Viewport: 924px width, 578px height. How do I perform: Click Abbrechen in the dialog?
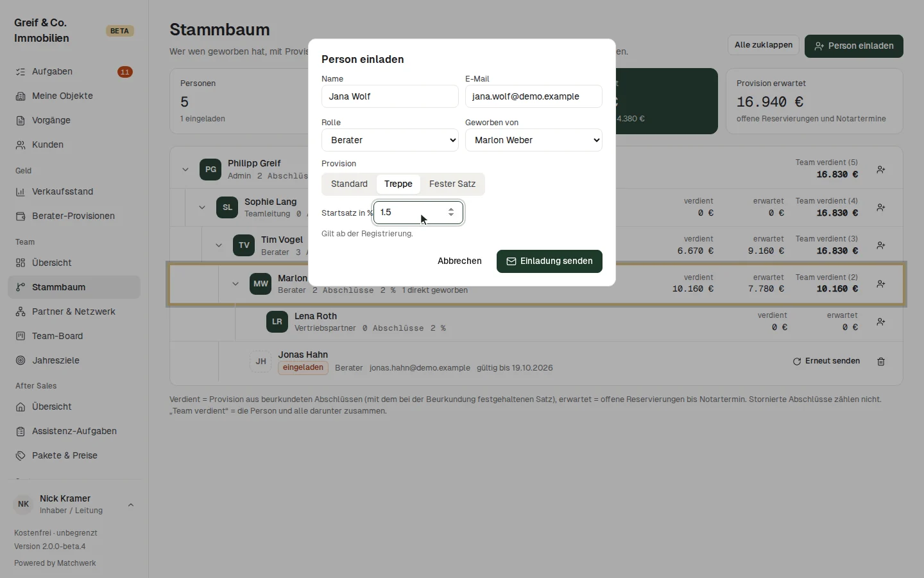[x=459, y=261]
